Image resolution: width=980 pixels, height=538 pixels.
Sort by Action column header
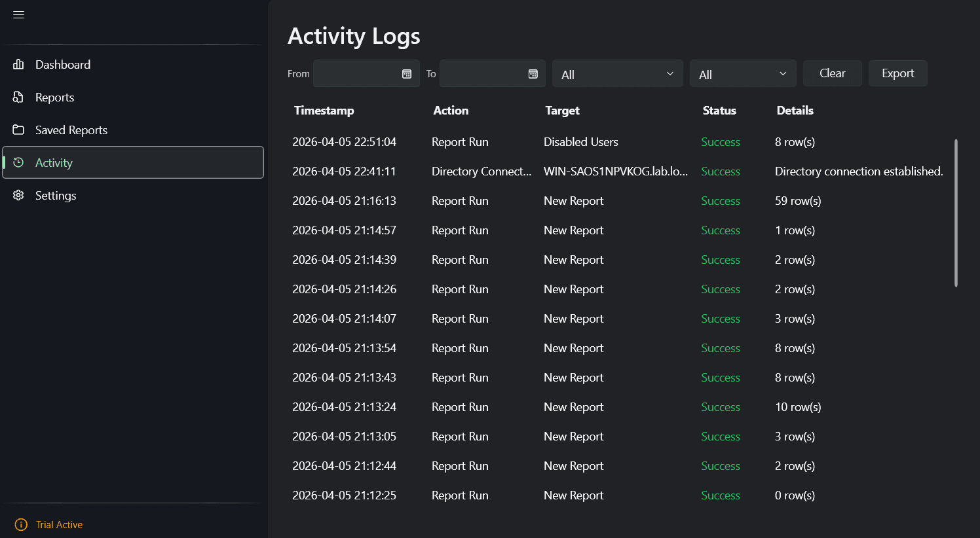451,110
